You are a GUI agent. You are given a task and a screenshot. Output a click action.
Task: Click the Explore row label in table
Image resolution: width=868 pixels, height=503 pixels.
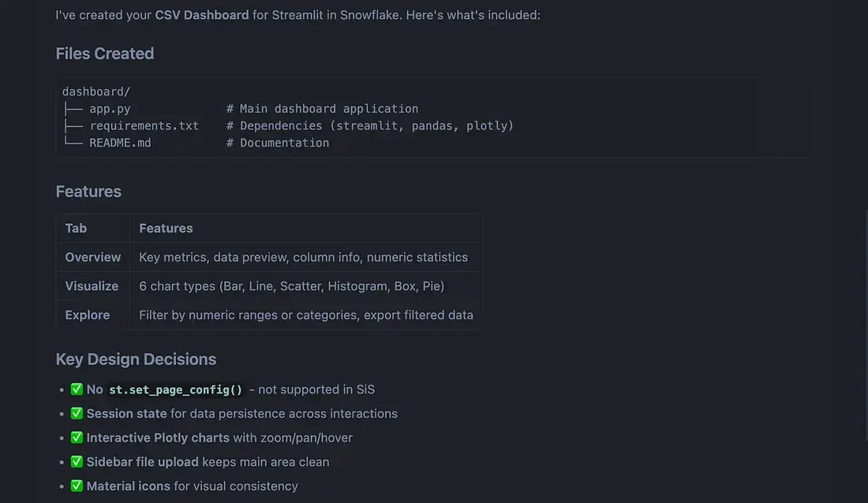pyautogui.click(x=87, y=315)
